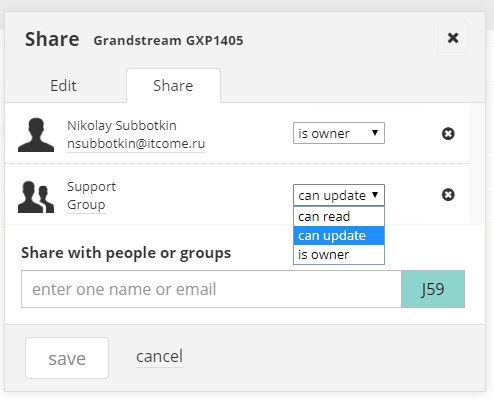Choose 'can update' in the permission list
The image size is (494, 403).
[x=339, y=236]
